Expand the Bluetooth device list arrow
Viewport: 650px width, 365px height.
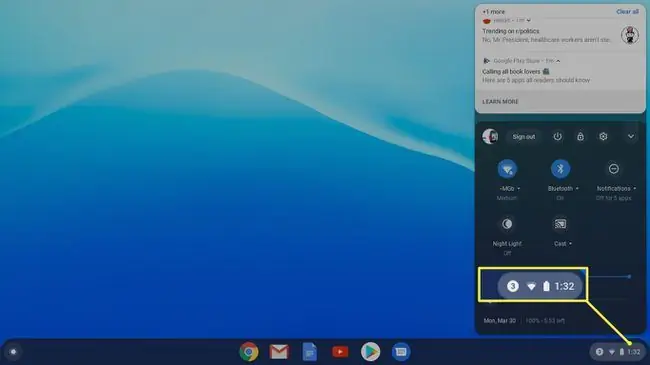pos(577,189)
